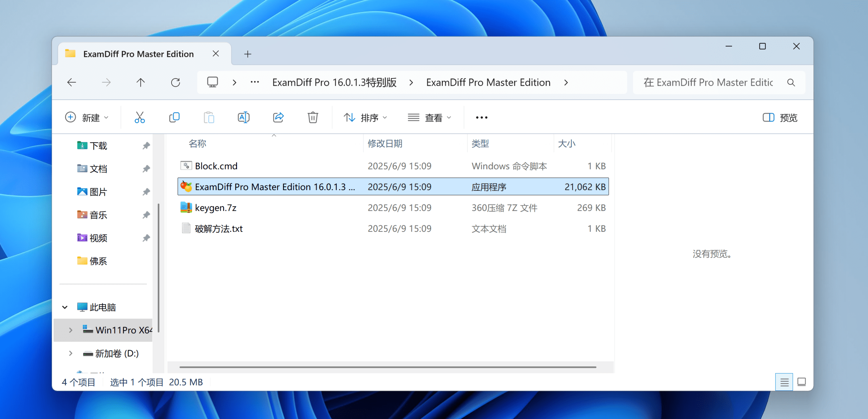Image resolution: width=868 pixels, height=419 pixels.
Task: Go up one folder level
Action: pos(140,82)
